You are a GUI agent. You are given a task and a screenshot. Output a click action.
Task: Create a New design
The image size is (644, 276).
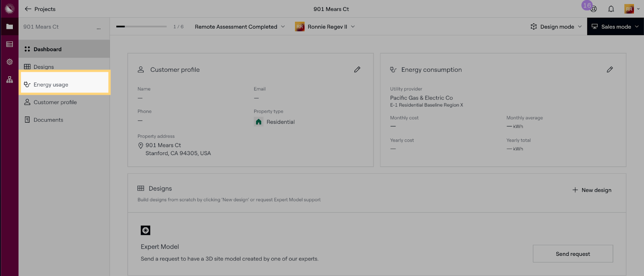pyautogui.click(x=592, y=190)
